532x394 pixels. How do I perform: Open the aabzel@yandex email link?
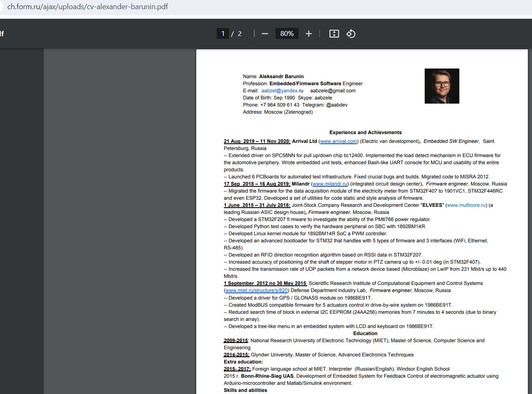coord(280,91)
